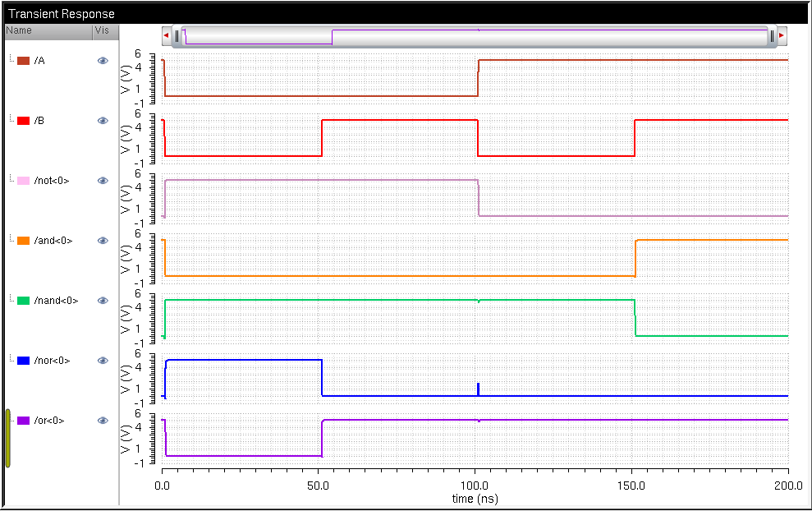Click the eye icon beside /nand<0>
The height and width of the screenshot is (511, 812).
point(103,301)
